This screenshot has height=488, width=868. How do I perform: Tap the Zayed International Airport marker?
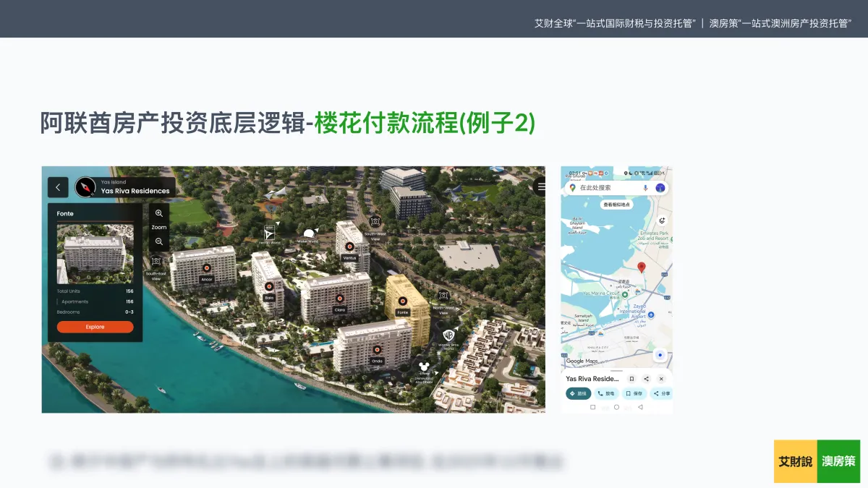click(651, 315)
